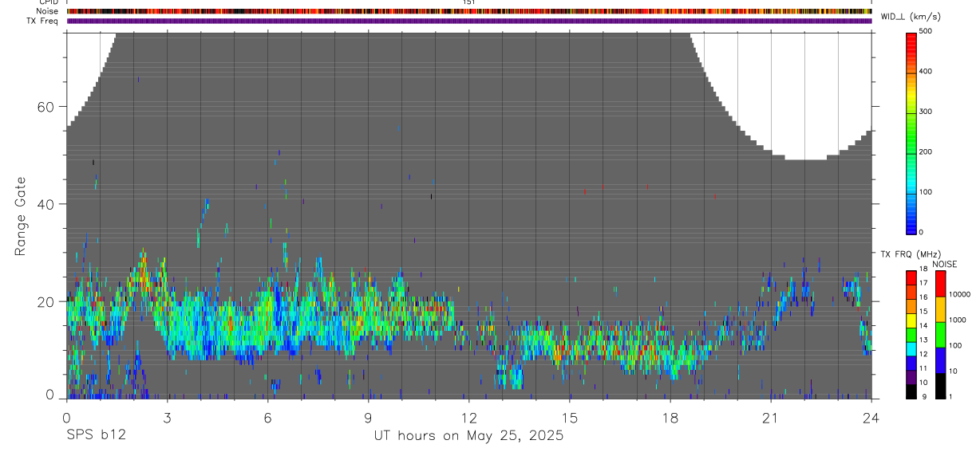Click the yellow swatch in NOISE legend
980x452 pixels.
pos(940,309)
